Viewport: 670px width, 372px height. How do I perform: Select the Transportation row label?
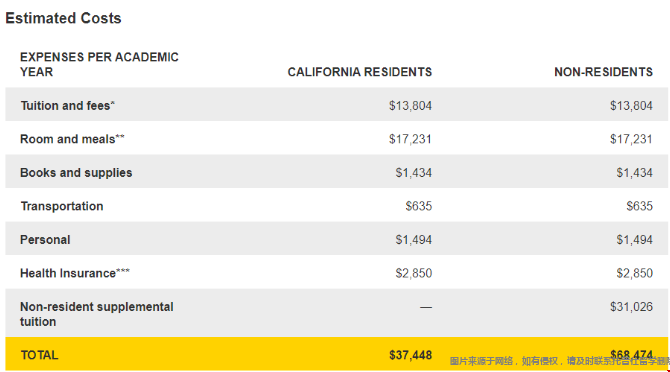coord(62,206)
